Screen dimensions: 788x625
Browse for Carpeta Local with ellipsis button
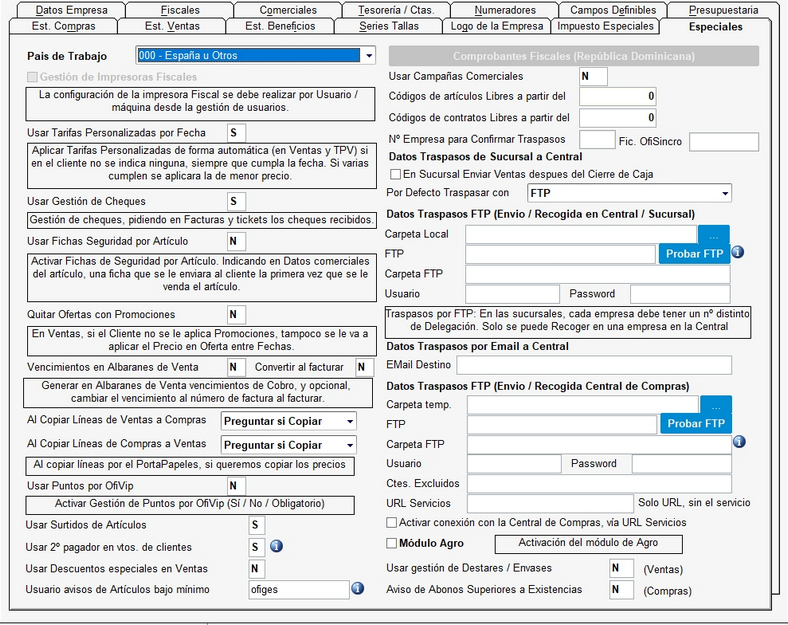tap(714, 235)
